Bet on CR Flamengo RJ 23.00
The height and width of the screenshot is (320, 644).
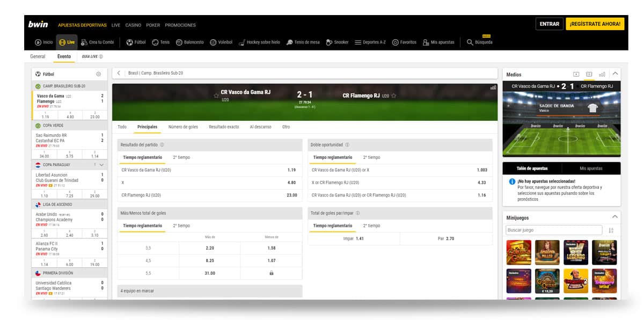[209, 195]
